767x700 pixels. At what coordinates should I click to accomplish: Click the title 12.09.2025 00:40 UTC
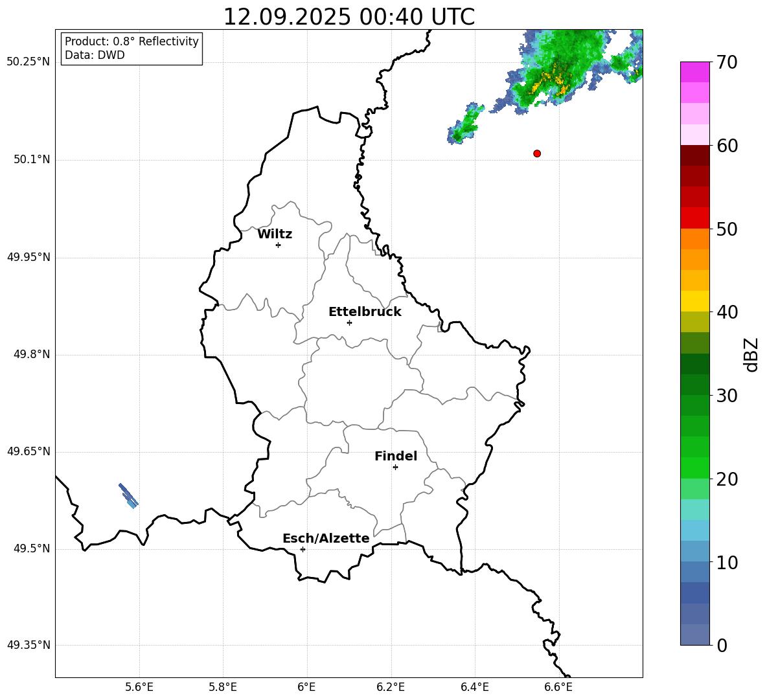click(349, 17)
